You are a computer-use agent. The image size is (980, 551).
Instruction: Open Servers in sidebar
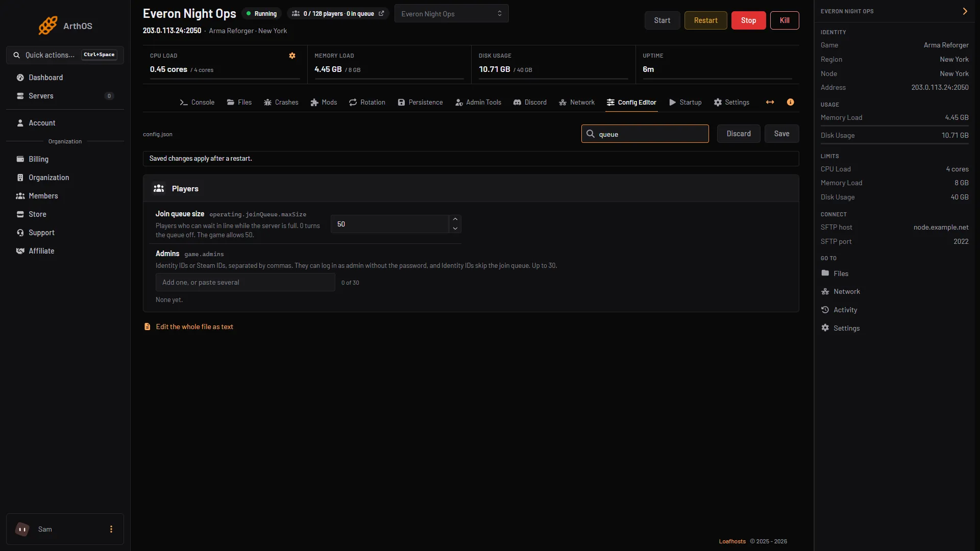click(x=65, y=96)
